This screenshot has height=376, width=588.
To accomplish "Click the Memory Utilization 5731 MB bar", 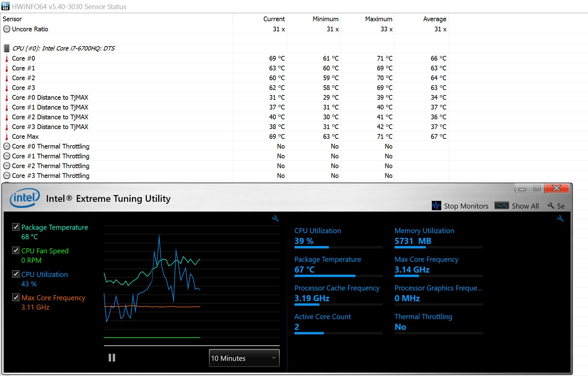I will 439,247.
